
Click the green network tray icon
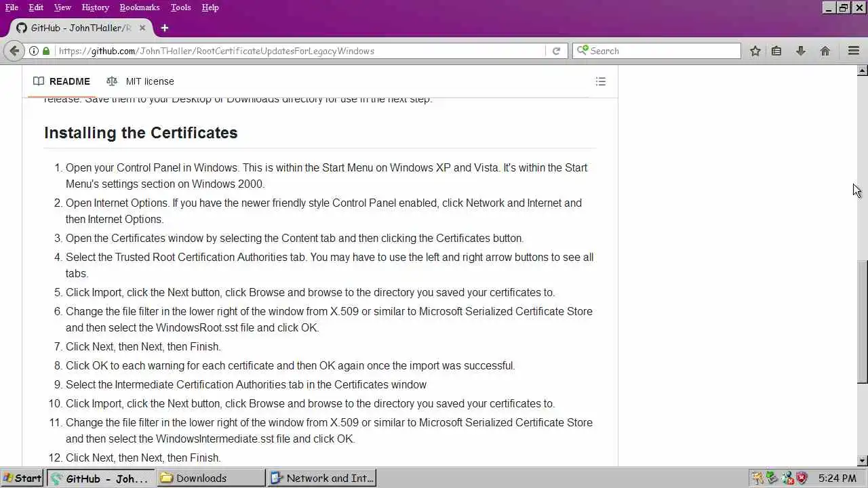coord(772,478)
